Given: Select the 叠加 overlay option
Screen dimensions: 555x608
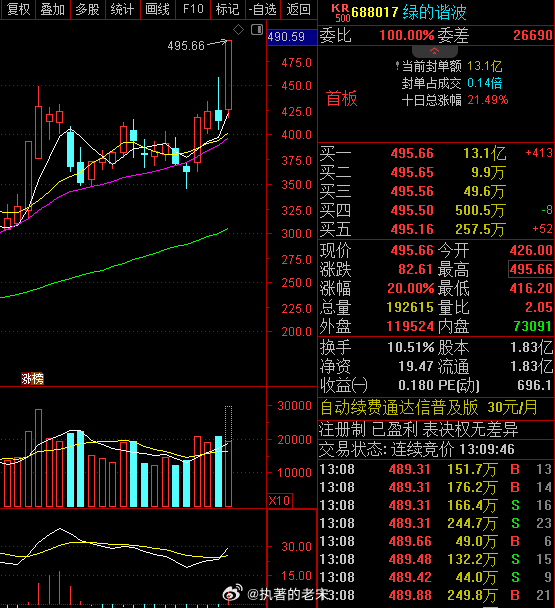Looking at the screenshot, I should pos(53,9).
